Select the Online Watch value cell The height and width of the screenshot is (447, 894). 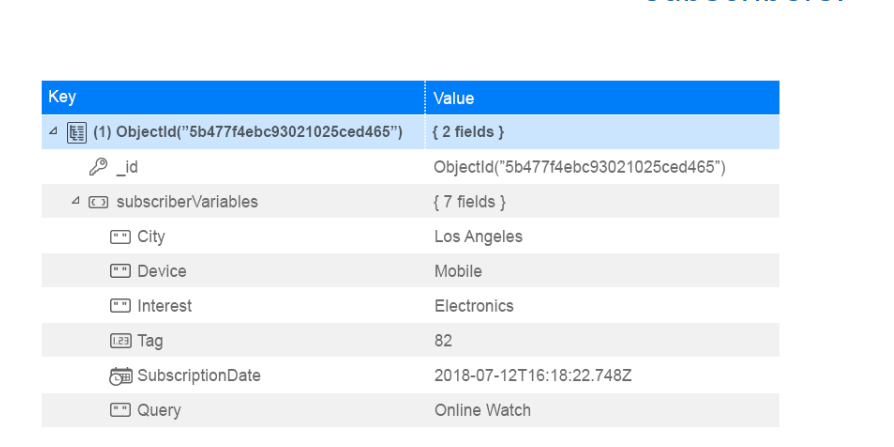point(482,410)
